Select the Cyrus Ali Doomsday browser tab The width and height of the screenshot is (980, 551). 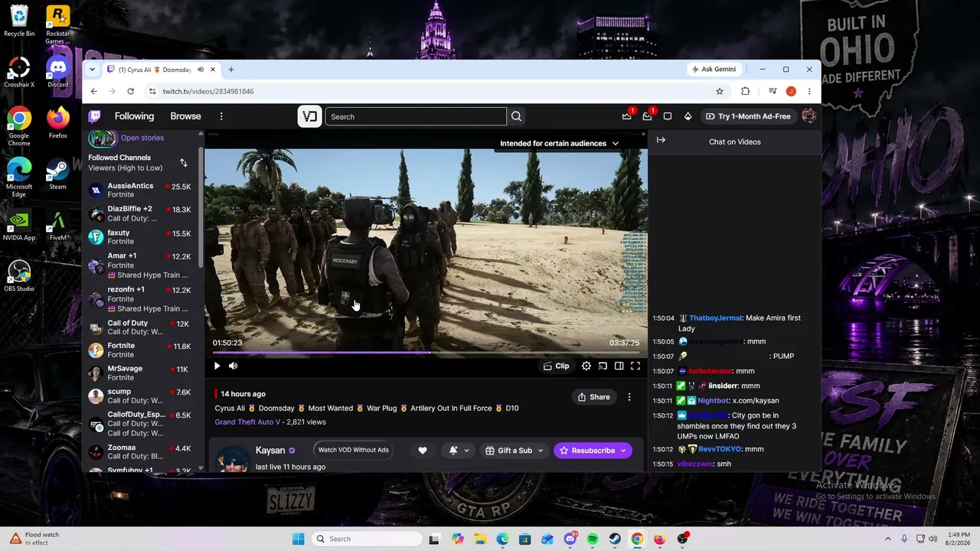161,70
